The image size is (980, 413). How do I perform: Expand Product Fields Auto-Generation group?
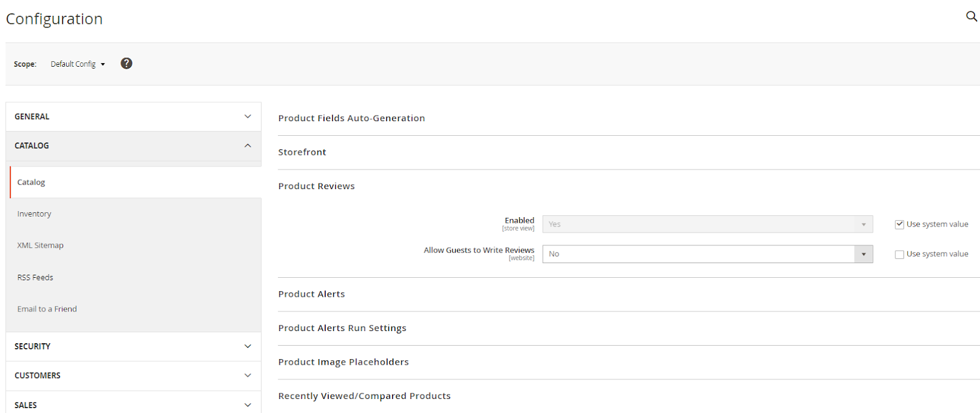(352, 119)
